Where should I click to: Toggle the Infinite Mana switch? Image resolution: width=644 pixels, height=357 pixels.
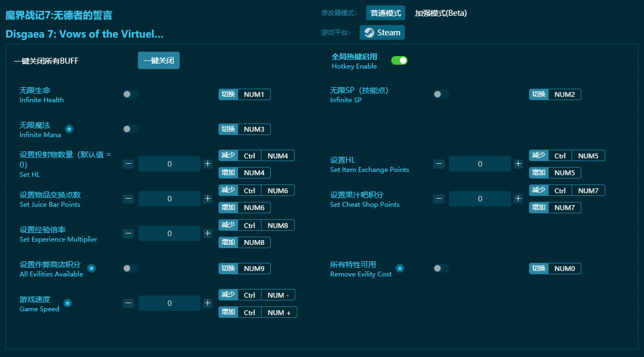(131, 129)
